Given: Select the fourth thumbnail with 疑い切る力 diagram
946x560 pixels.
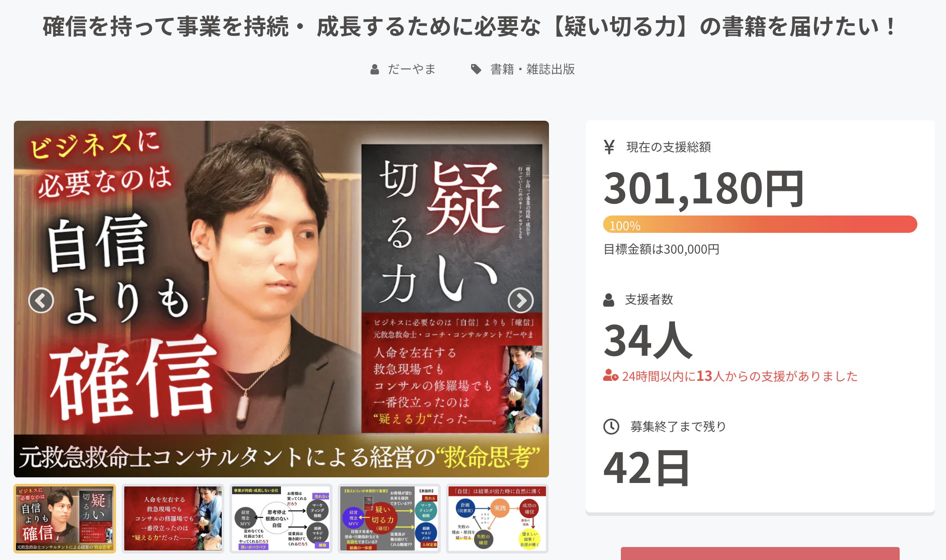Looking at the screenshot, I should coord(389,518).
